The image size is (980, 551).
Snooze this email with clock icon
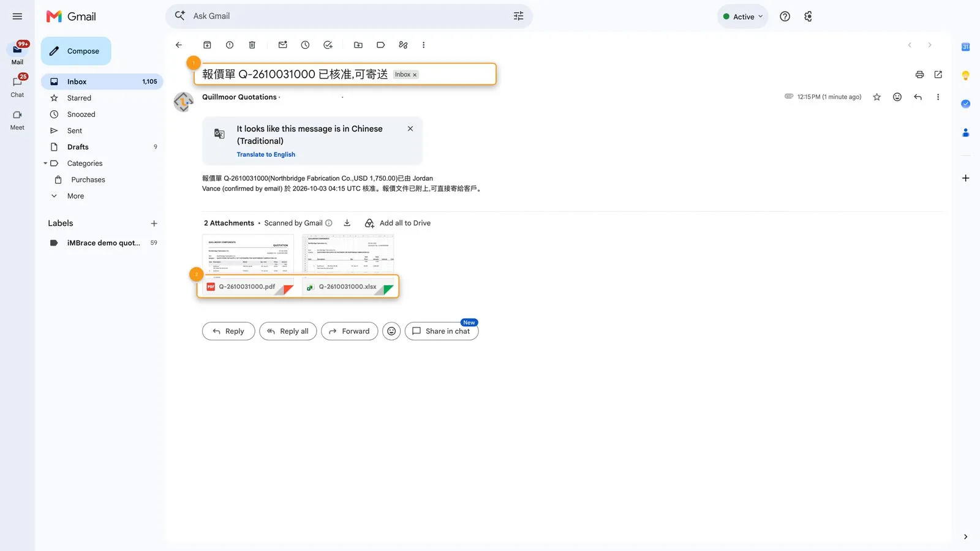click(x=305, y=45)
